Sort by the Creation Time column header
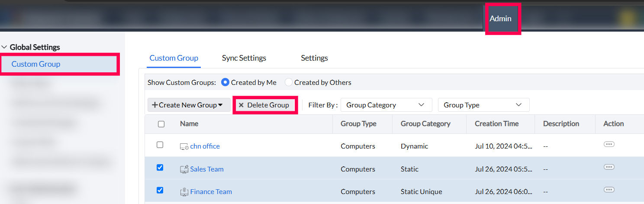The width and height of the screenshot is (644, 204). [496, 124]
